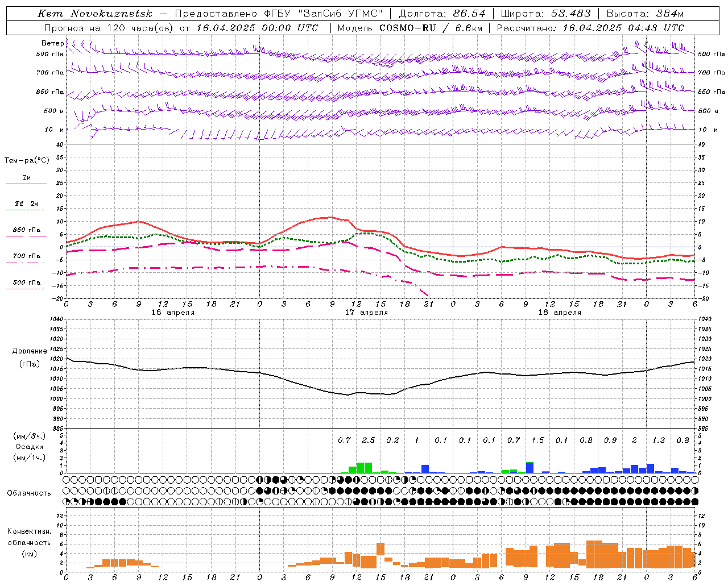Click the red 2м temperature legend line
The height and width of the screenshot is (582, 728).
click(x=26, y=184)
